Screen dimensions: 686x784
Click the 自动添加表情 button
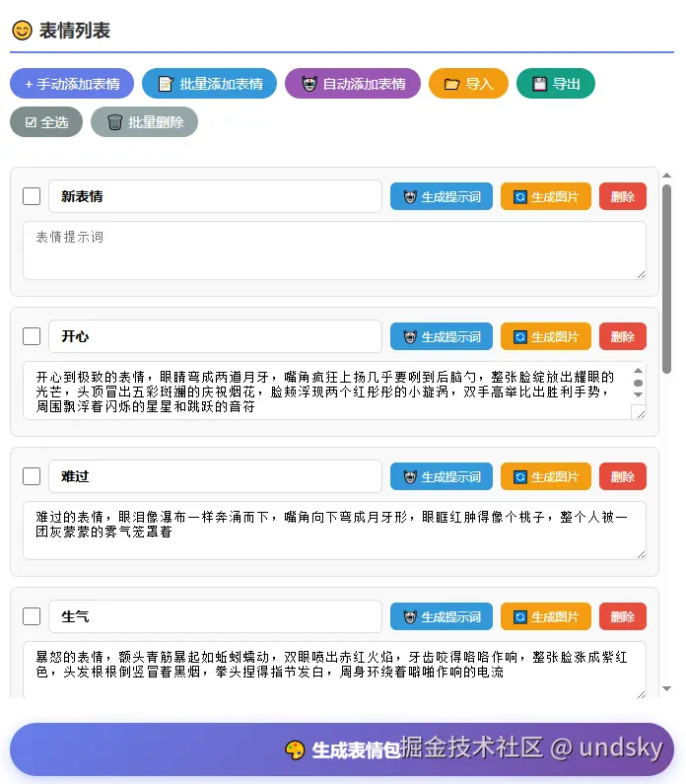click(353, 84)
